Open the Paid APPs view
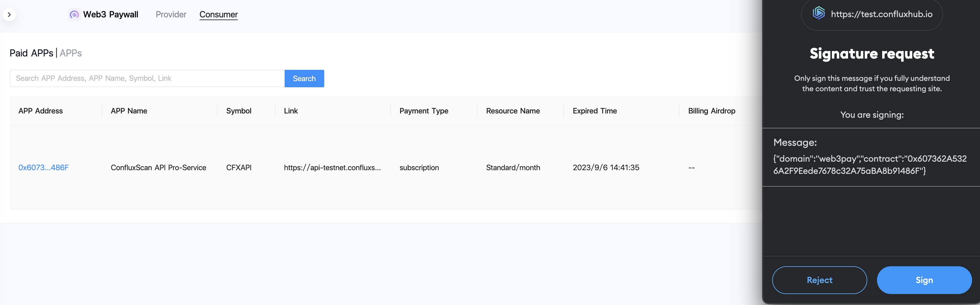 31,53
